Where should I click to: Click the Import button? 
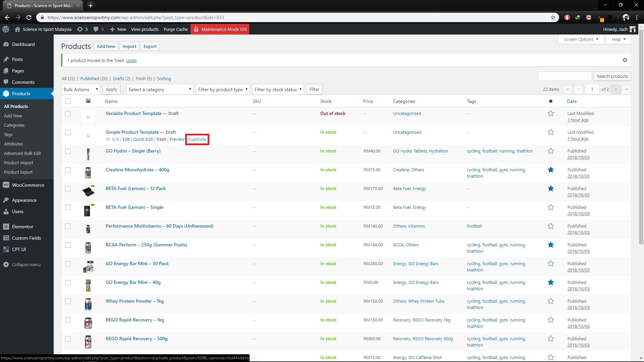pyautogui.click(x=129, y=46)
